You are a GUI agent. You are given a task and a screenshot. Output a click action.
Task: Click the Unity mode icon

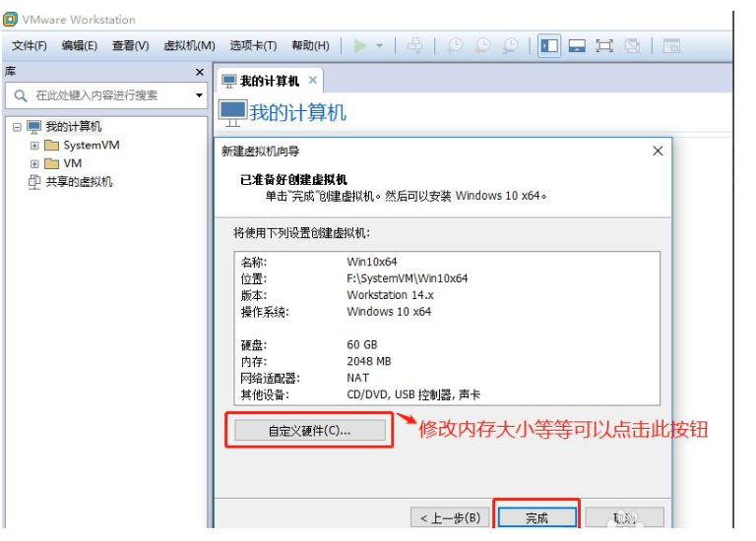coord(632,46)
